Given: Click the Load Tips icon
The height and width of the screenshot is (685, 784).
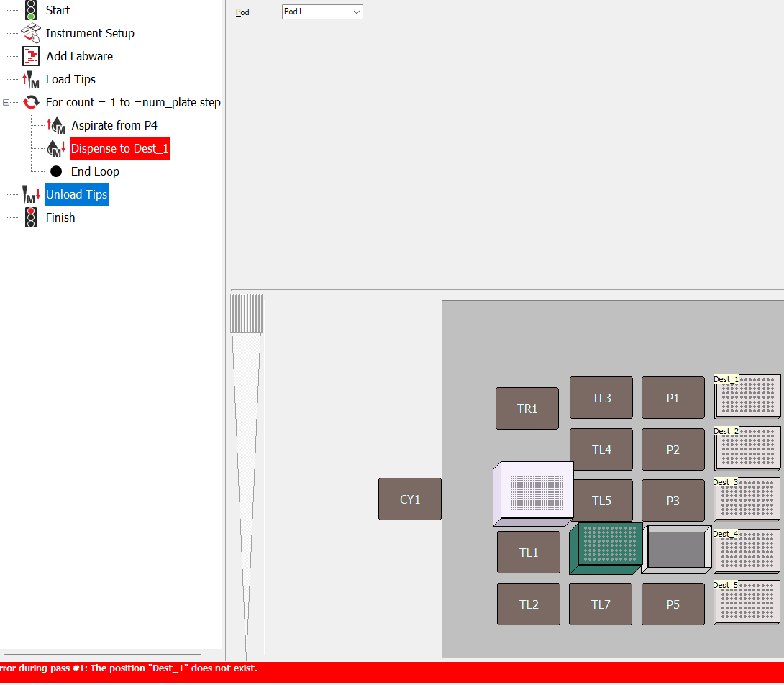Looking at the screenshot, I should coord(30,79).
